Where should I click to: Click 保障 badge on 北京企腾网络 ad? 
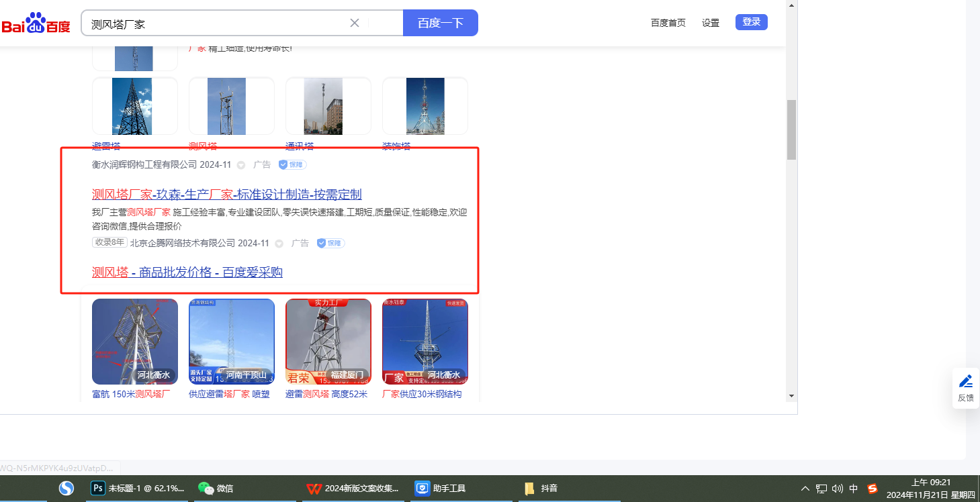click(331, 243)
